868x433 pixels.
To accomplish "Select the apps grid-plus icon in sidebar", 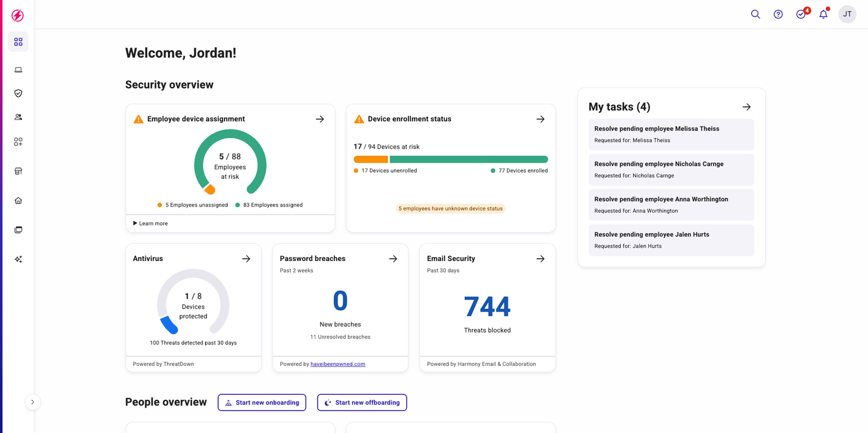I will tap(17, 141).
